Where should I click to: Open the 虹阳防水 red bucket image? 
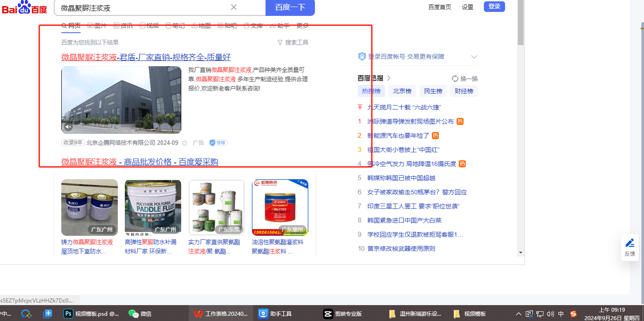280,208
